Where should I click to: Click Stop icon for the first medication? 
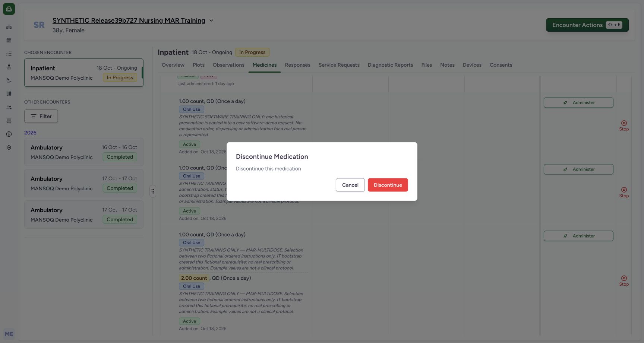point(624,126)
